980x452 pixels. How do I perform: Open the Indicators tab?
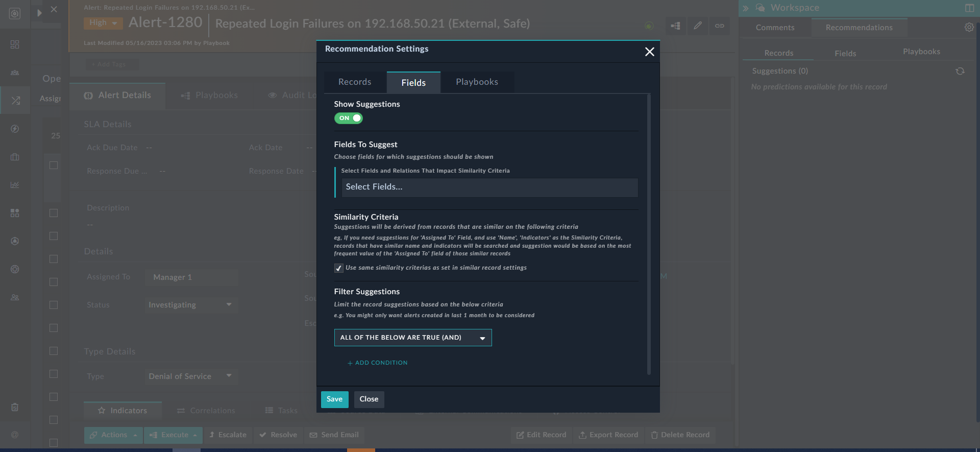122,411
